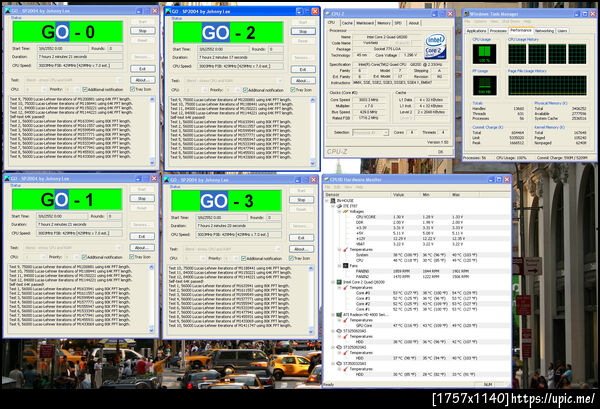Toggle Additional notification in GO - 2 window
The height and width of the screenshot is (409, 600).
[x=245, y=90]
